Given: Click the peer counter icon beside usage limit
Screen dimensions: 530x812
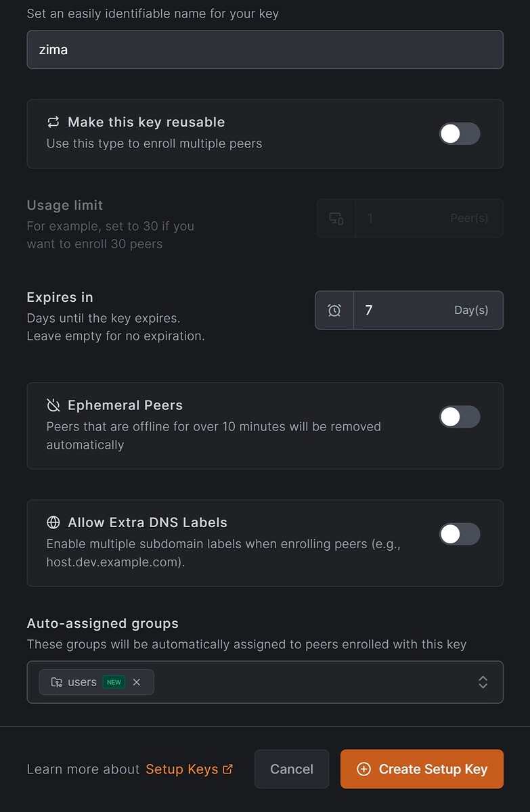Looking at the screenshot, I should tap(336, 218).
